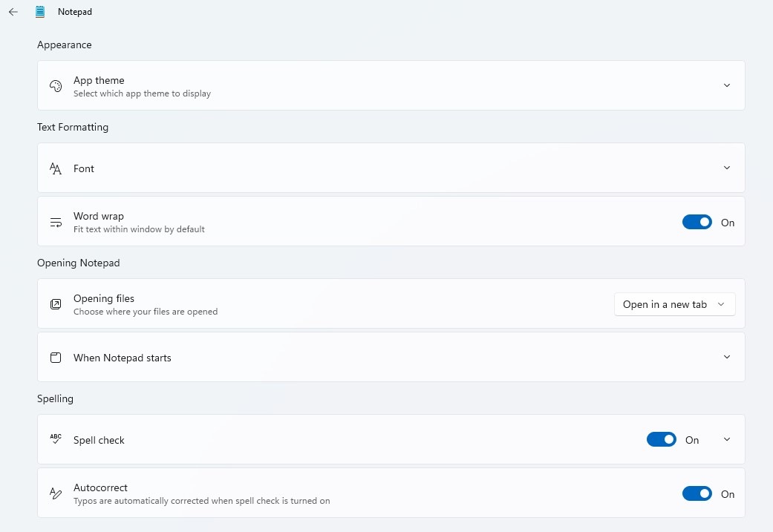Click the Font letter-styling icon
This screenshot has height=532, width=773.
pyautogui.click(x=55, y=168)
